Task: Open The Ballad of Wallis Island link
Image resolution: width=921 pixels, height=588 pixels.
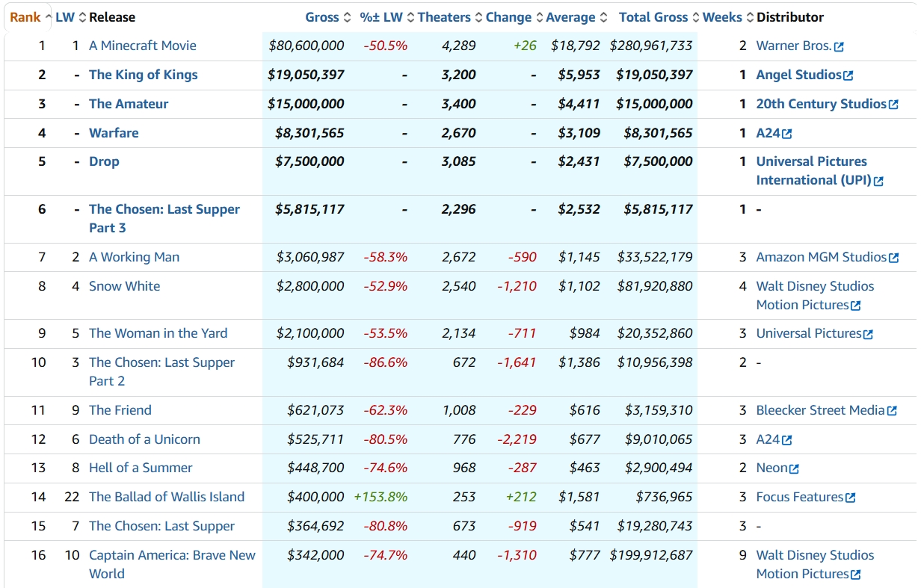Action: coord(167,497)
